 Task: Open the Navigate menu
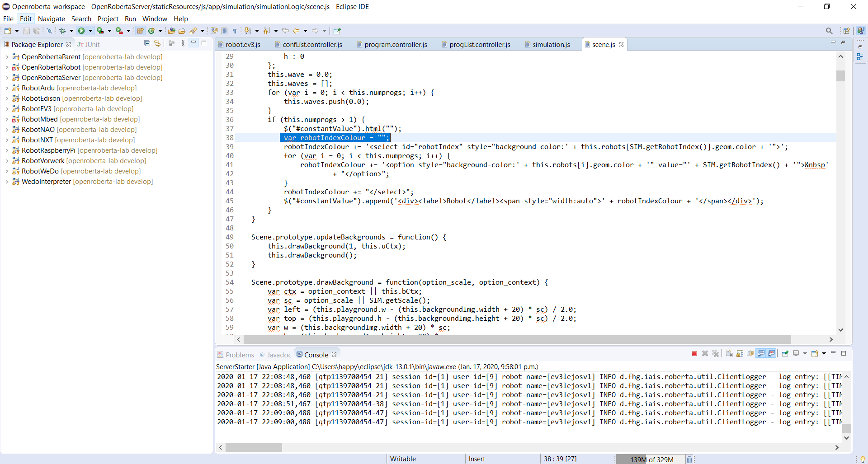tap(51, 19)
